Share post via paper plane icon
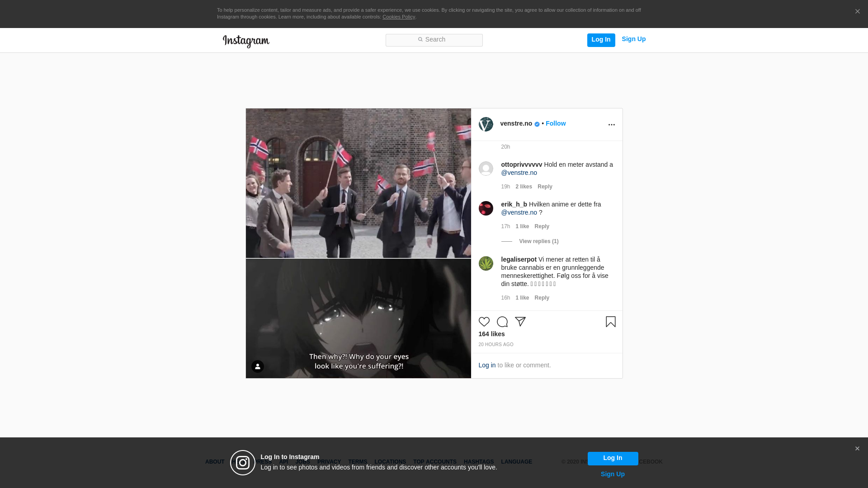868x488 pixels. tap(520, 322)
